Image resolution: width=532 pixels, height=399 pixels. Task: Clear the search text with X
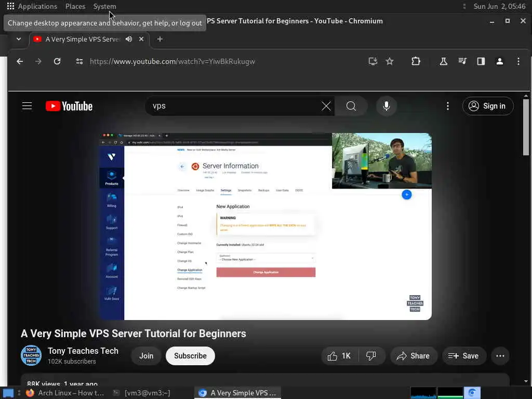pyautogui.click(x=326, y=106)
